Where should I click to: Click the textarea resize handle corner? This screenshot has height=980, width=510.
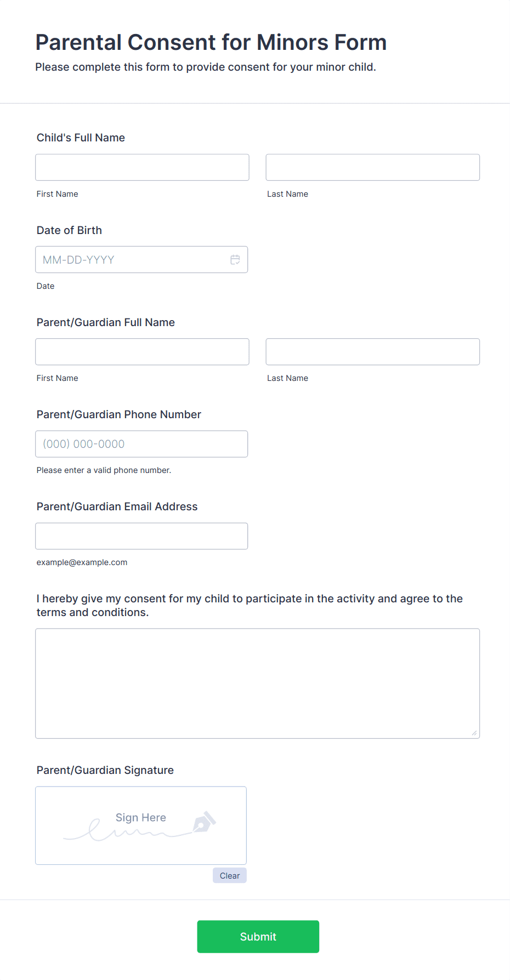pyautogui.click(x=474, y=733)
